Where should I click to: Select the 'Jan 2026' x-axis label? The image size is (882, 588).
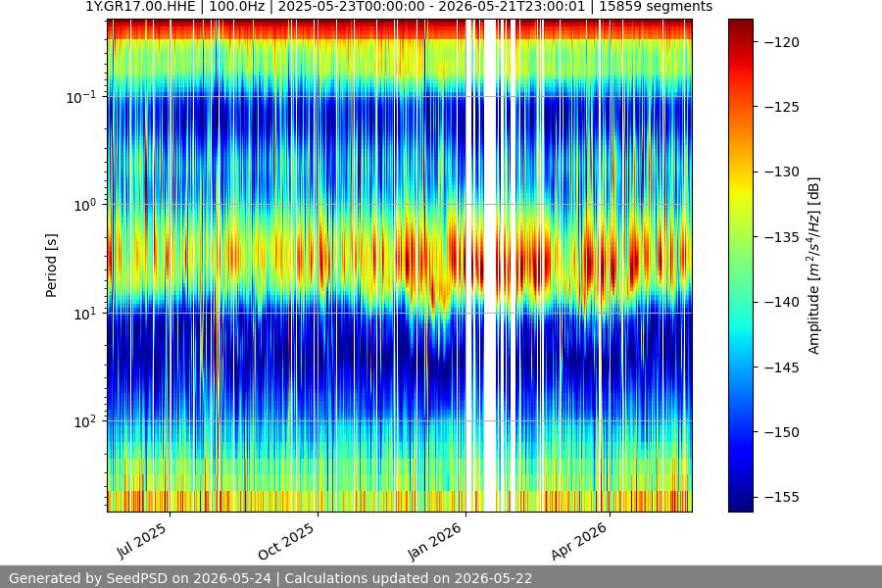pos(435,541)
